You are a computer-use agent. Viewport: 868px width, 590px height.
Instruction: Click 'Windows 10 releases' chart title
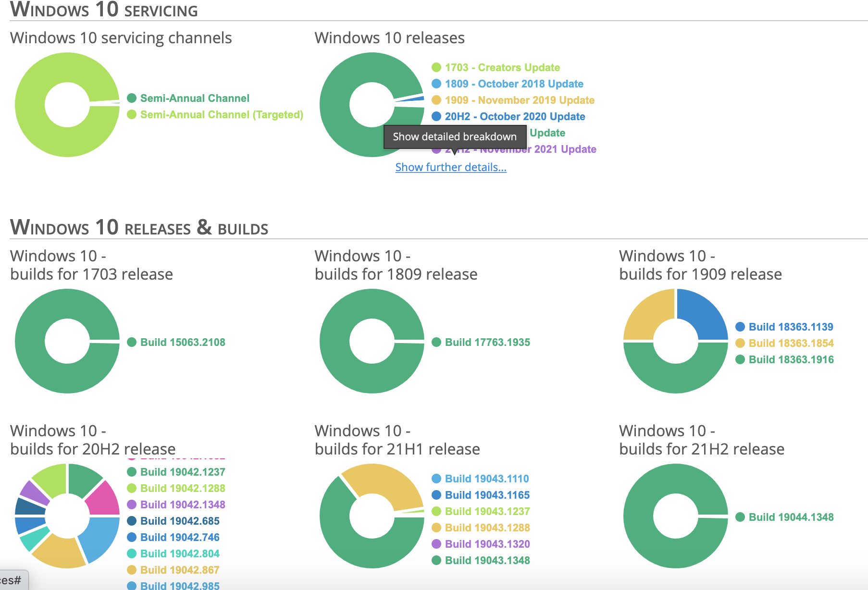[390, 38]
